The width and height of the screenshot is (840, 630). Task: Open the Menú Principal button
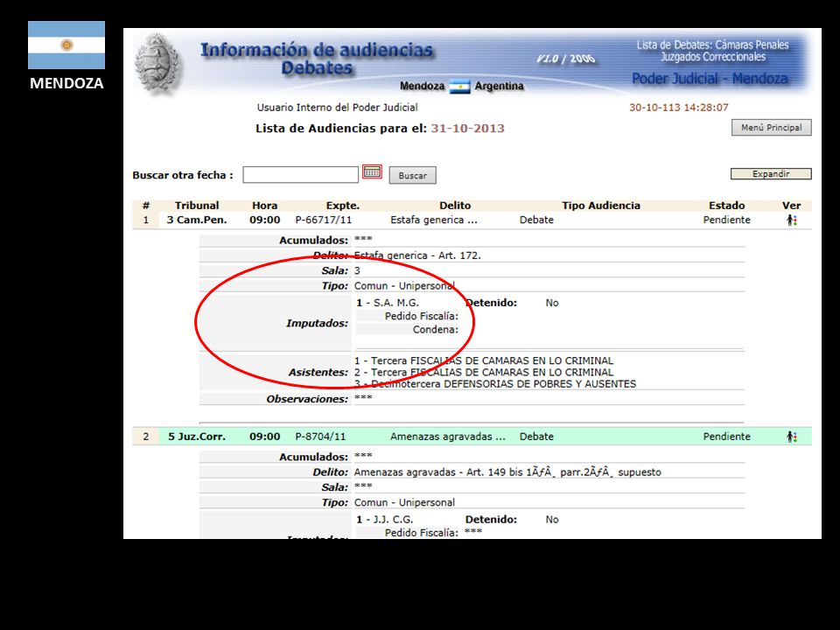pos(772,128)
